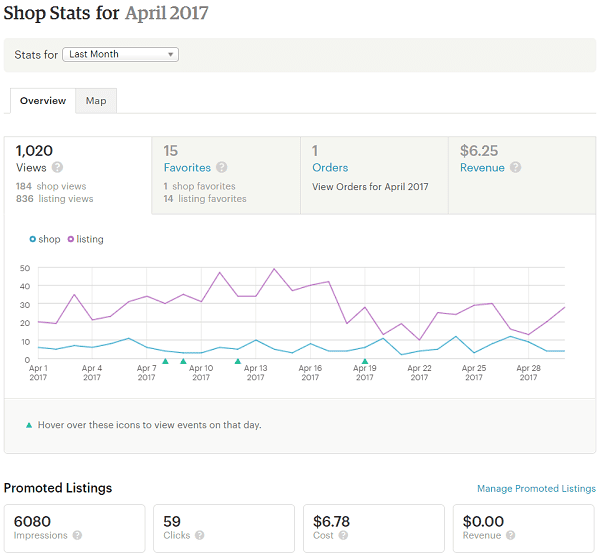
Task: Click the help icon next to shop Revenue
Action: [515, 167]
